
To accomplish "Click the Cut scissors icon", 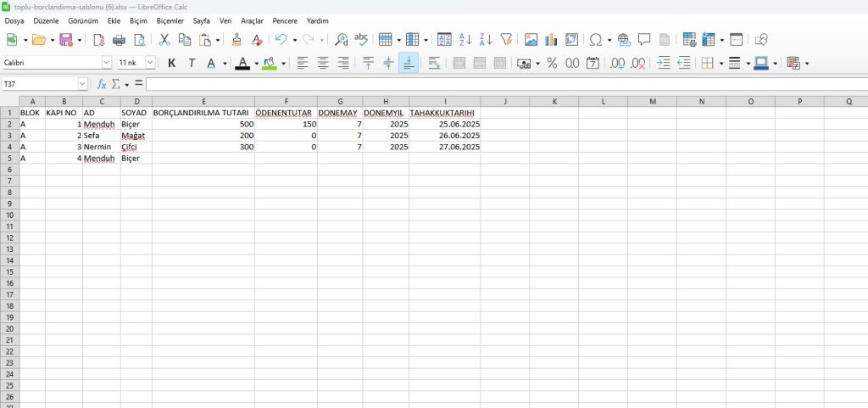I will click(x=164, y=39).
